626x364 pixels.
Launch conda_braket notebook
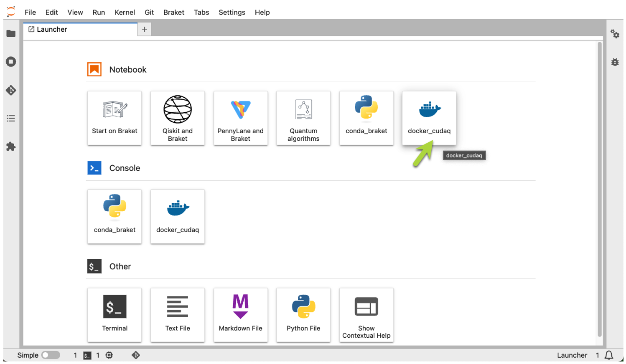click(366, 118)
